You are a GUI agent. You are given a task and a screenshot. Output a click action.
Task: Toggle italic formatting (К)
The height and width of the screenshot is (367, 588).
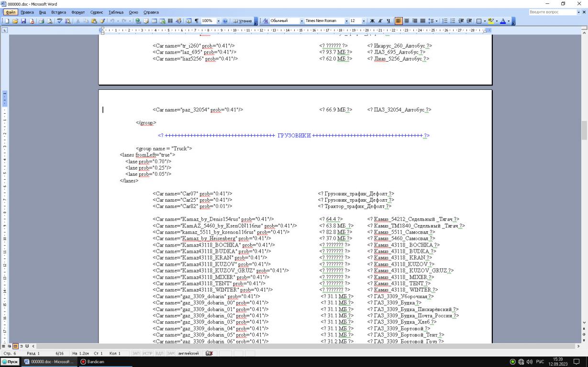click(380, 21)
